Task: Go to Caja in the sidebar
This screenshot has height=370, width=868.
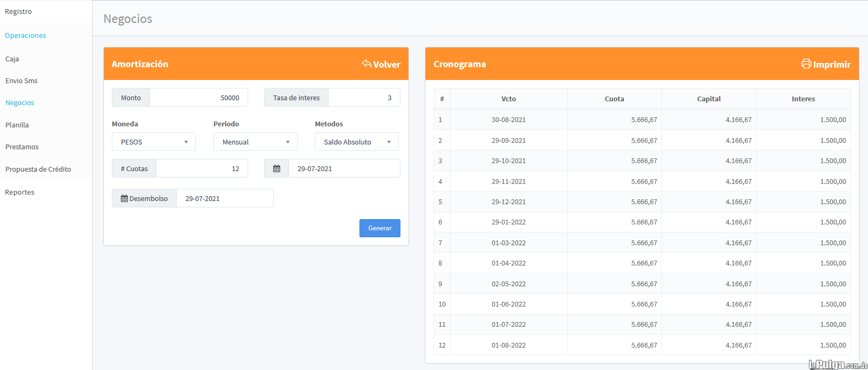Action: [x=12, y=59]
